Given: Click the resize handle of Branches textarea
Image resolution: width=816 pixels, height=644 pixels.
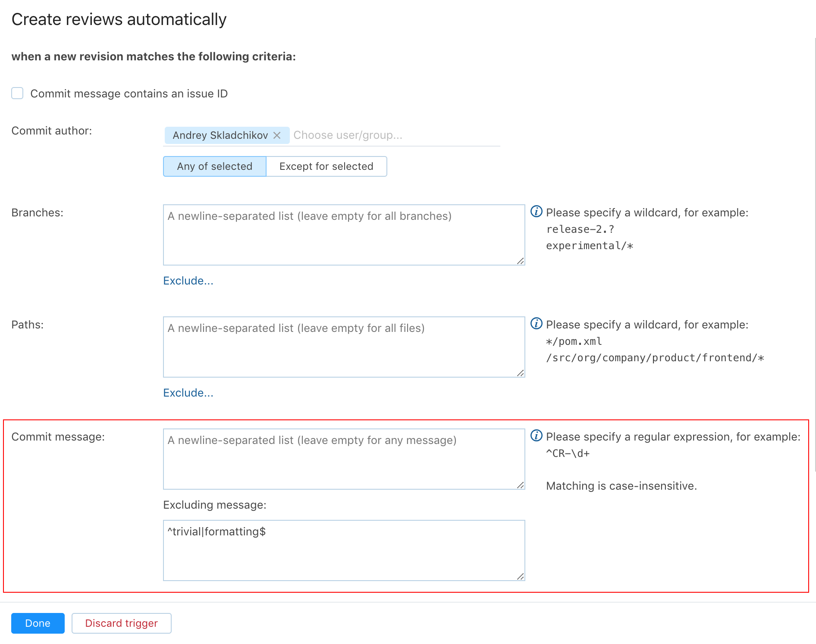Looking at the screenshot, I should 521,261.
